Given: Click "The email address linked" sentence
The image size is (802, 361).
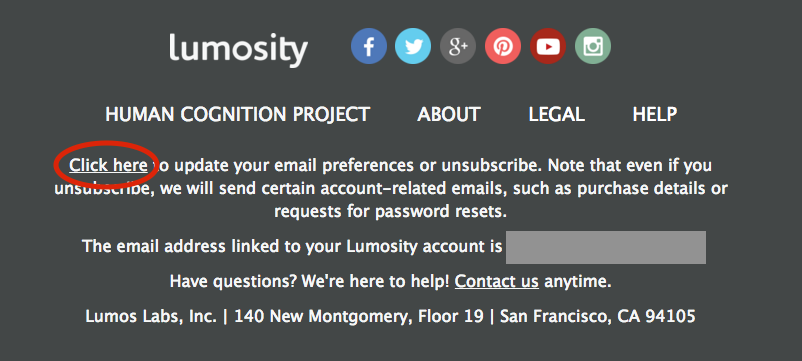Looking at the screenshot, I should point(292,246).
